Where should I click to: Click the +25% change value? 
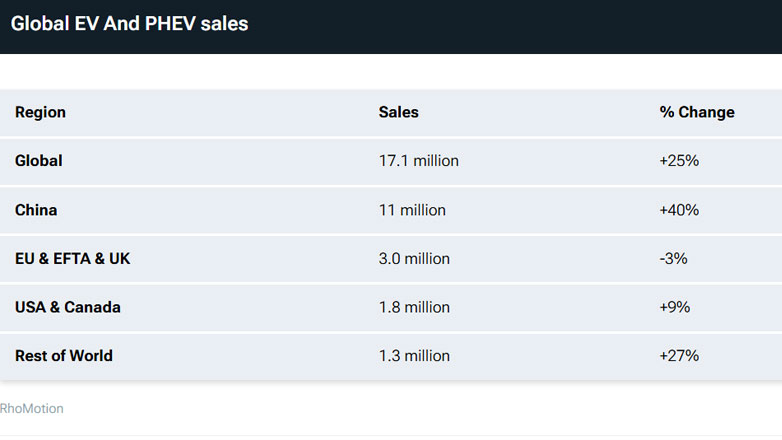pyautogui.click(x=679, y=161)
